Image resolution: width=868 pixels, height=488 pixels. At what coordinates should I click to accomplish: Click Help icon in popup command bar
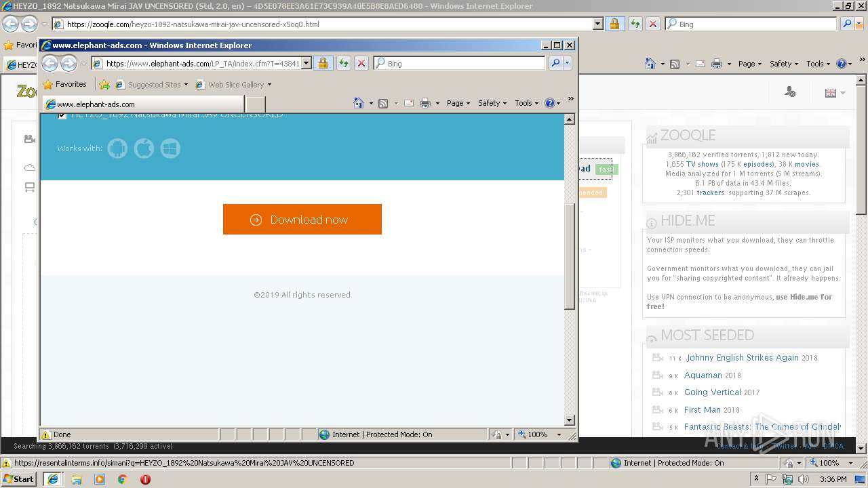click(550, 103)
